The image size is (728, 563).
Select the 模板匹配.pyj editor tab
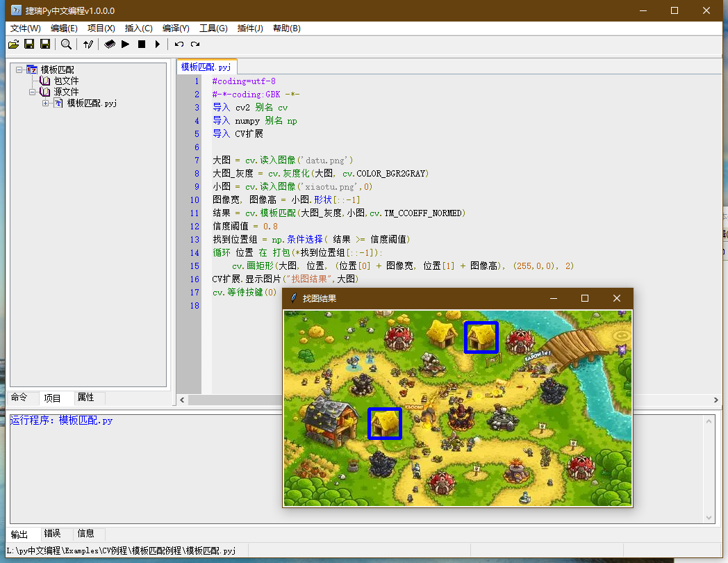click(x=206, y=67)
